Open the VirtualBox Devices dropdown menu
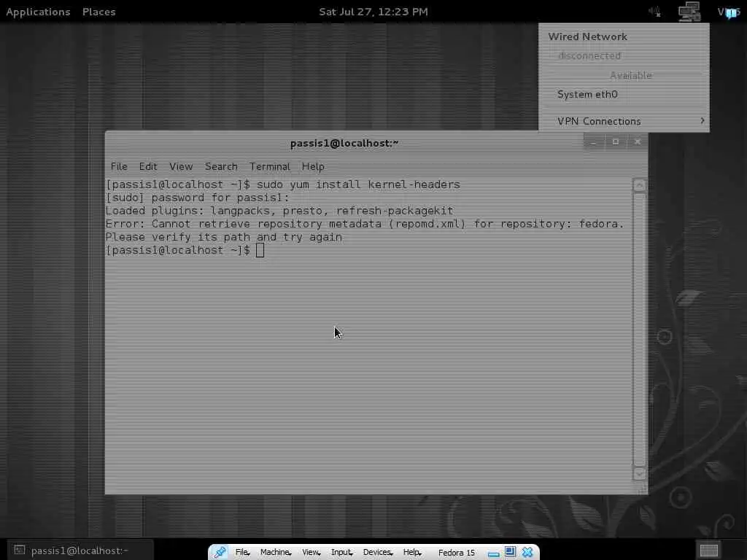The width and height of the screenshot is (747, 560). pyautogui.click(x=377, y=552)
